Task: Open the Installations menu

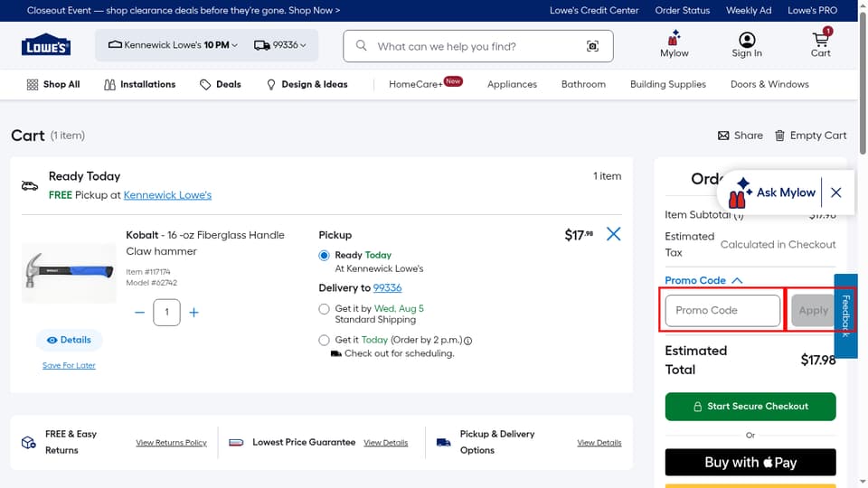Action: pyautogui.click(x=139, y=85)
